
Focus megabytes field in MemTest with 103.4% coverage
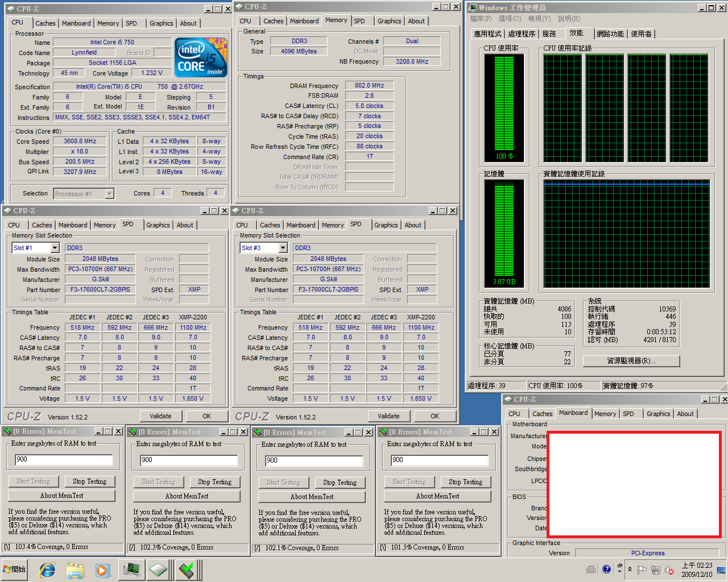click(x=63, y=459)
